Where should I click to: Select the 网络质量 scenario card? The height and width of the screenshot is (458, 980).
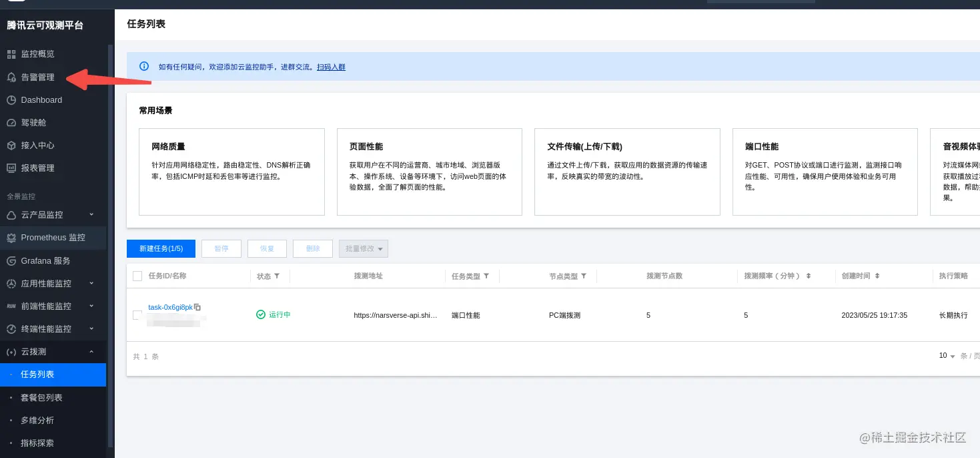point(231,172)
